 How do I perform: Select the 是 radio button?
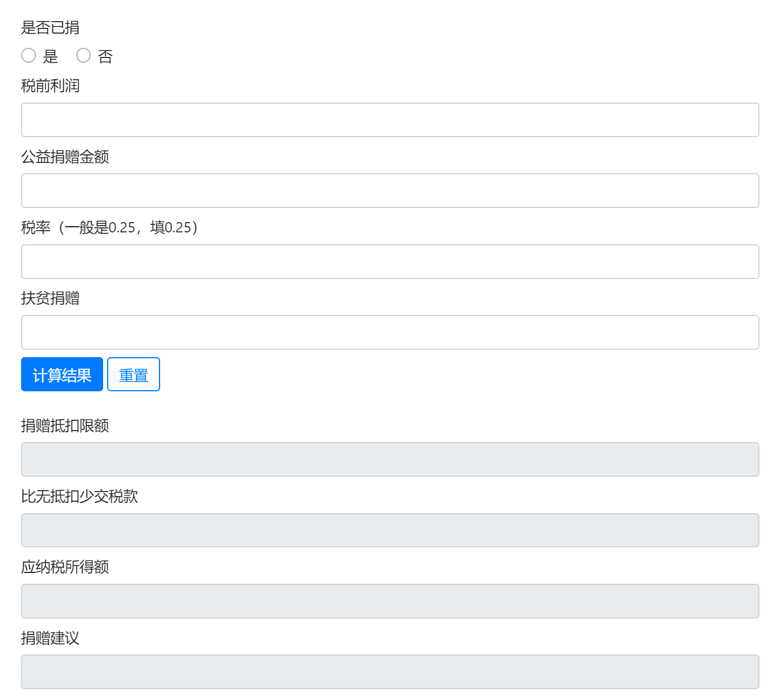point(28,55)
